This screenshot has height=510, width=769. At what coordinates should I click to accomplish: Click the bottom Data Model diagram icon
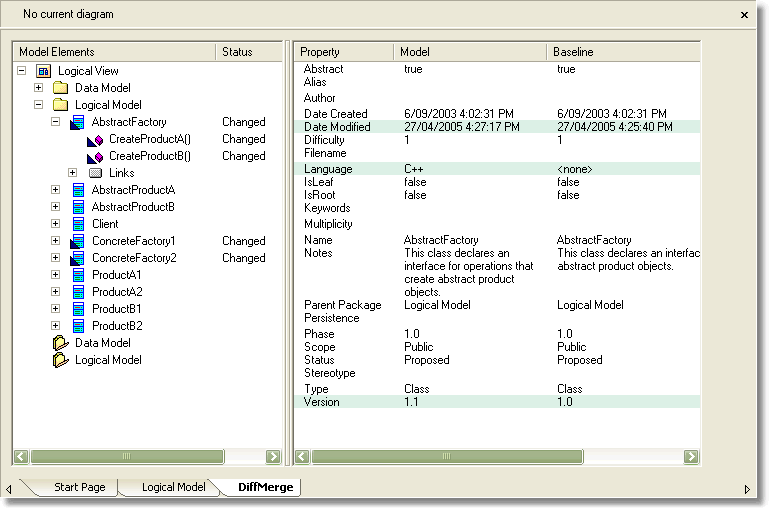tap(60, 343)
